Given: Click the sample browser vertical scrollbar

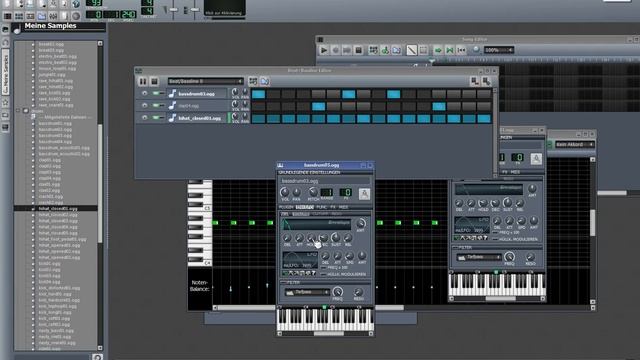Looking at the screenshot, I should pos(100,195).
